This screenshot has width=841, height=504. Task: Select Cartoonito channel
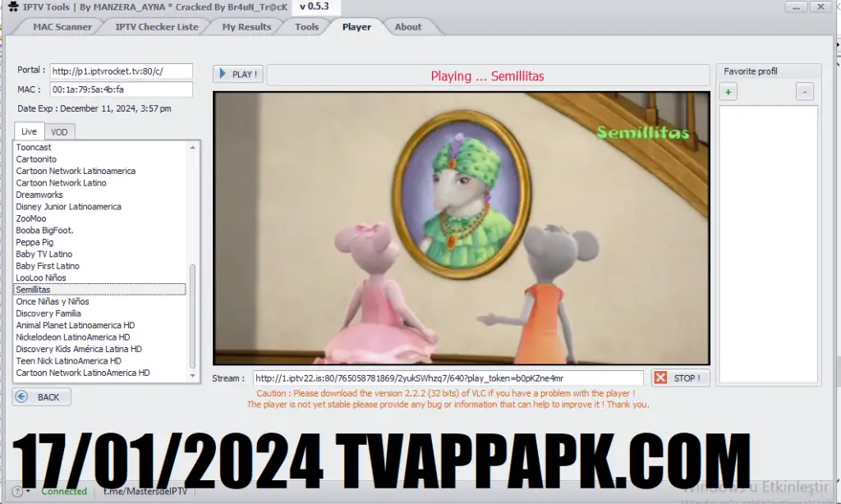tap(99, 159)
